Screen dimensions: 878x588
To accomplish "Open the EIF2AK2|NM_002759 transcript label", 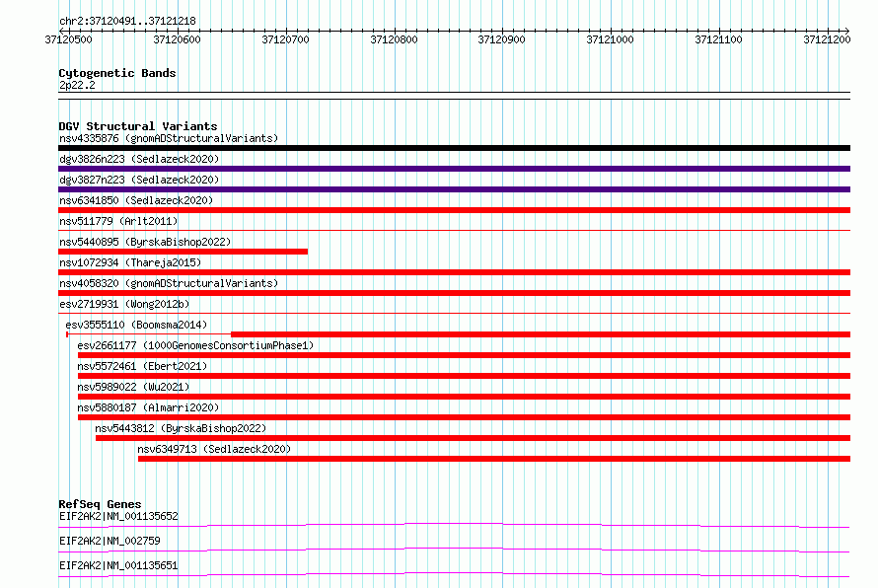I will click(110, 541).
